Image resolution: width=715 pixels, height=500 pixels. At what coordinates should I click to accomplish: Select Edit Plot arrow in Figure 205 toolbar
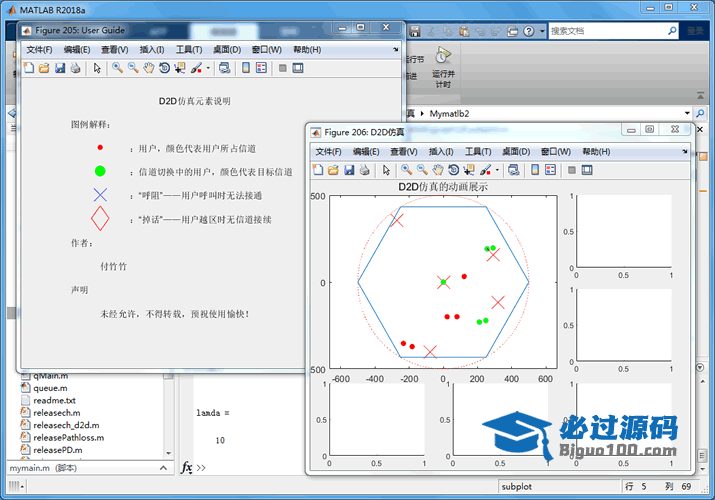[97, 68]
